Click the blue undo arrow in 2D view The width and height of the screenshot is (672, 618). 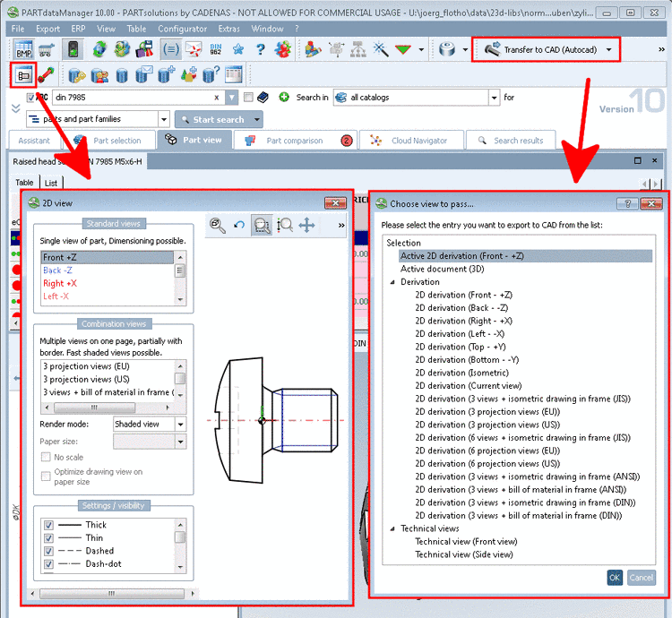[x=239, y=226]
